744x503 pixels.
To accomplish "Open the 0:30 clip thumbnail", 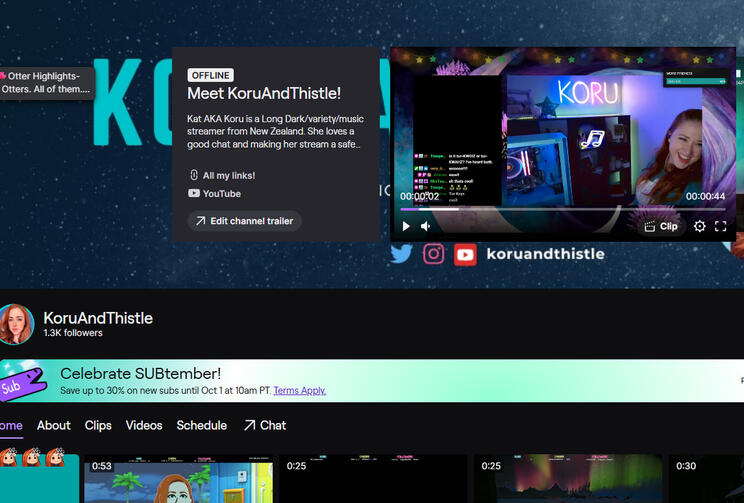I will 707,479.
